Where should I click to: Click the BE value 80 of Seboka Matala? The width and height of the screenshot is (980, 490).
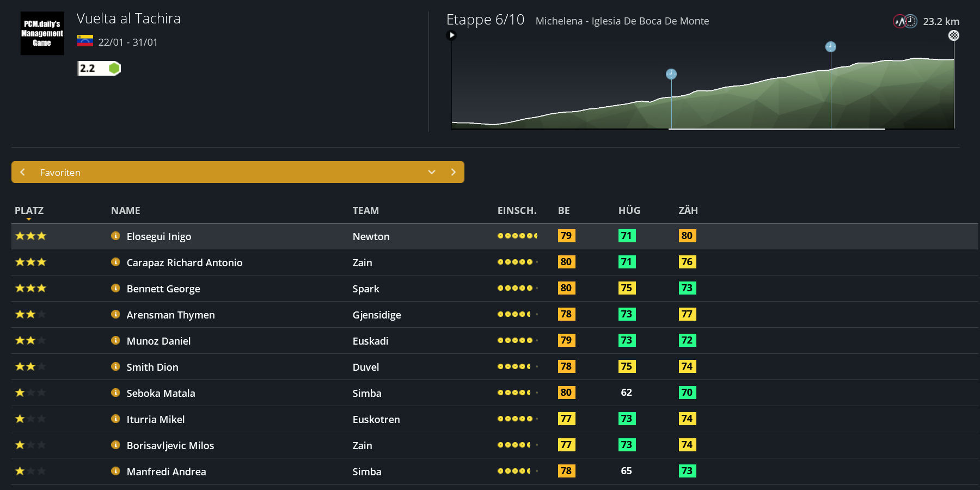coord(566,393)
